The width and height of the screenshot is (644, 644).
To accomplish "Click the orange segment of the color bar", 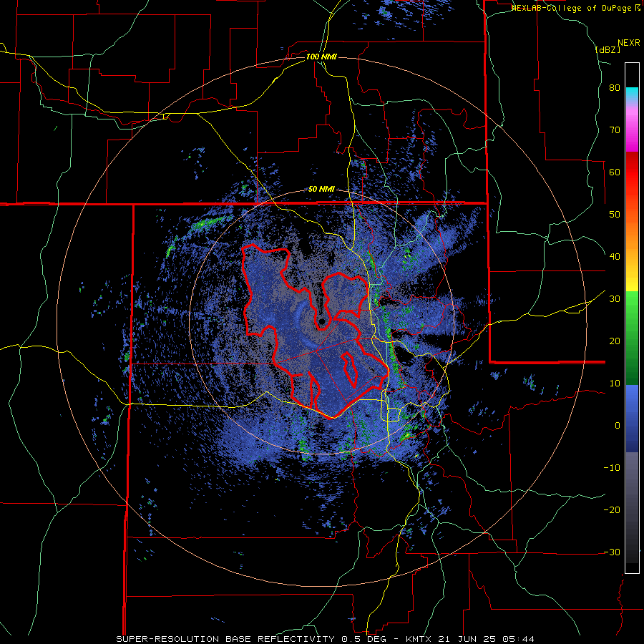I will pyautogui.click(x=632, y=237).
